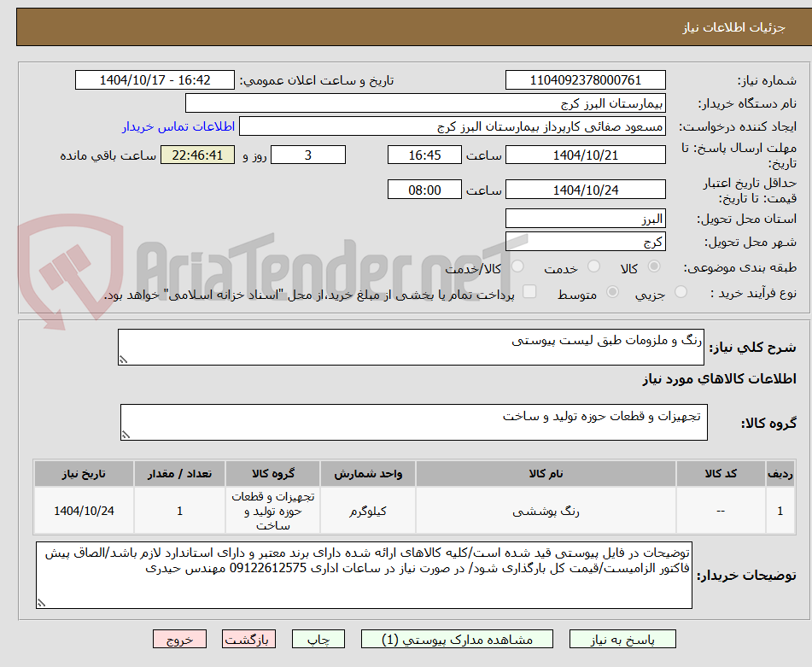Click the goods group textarea 'تجهیزات و قطعات'
Viewport: 812px width, 667px height.
click(x=414, y=423)
